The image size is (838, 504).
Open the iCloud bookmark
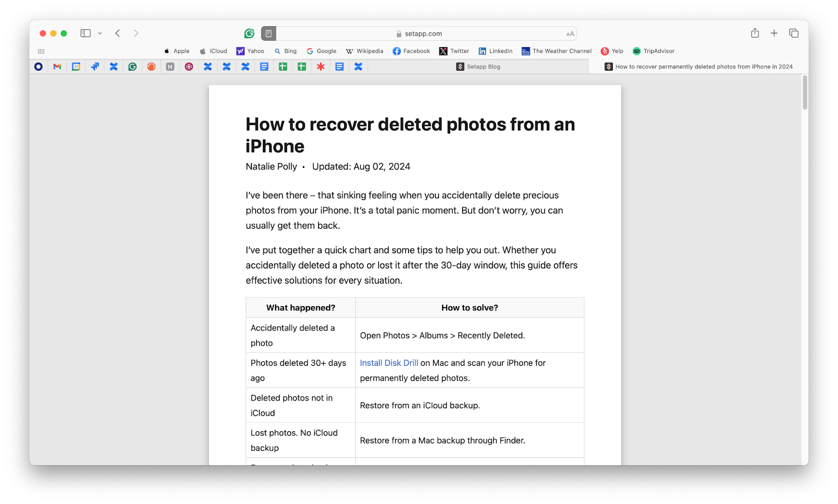pos(213,51)
